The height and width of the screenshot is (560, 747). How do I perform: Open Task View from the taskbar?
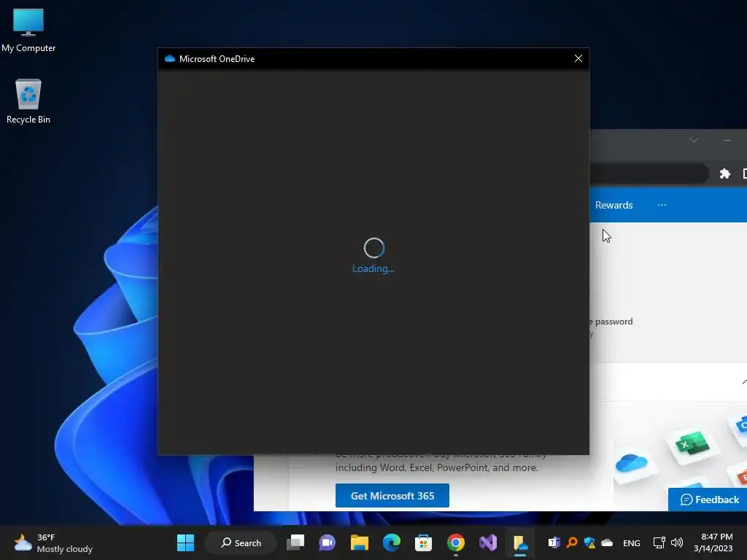(295, 542)
